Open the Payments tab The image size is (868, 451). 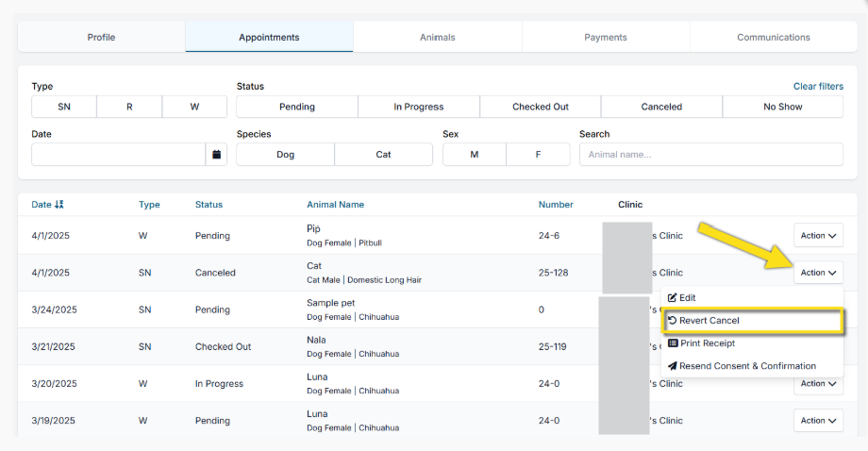click(x=605, y=38)
